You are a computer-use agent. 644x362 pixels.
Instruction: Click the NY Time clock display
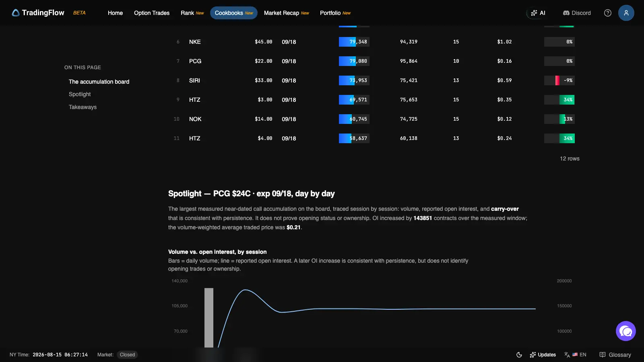[60, 355]
